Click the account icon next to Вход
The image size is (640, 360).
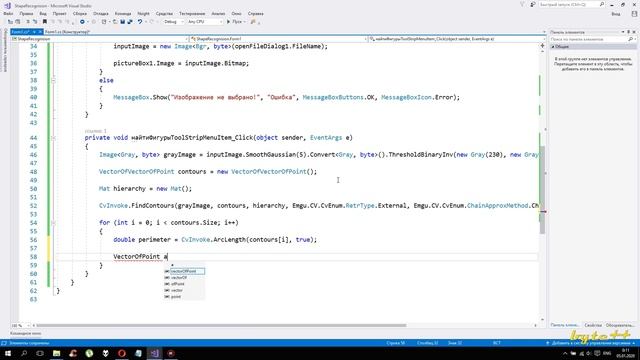[634, 14]
